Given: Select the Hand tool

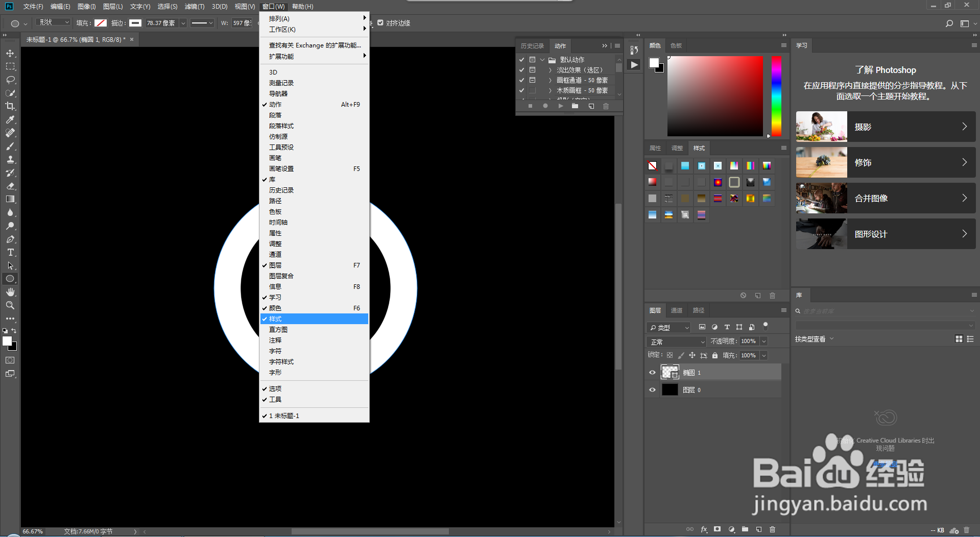Looking at the screenshot, I should [10, 292].
